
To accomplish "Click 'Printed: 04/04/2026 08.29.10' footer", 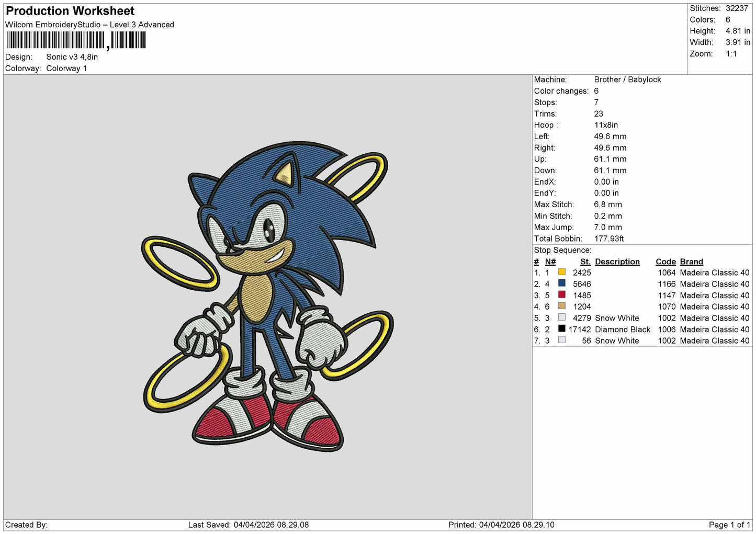I will [x=501, y=525].
